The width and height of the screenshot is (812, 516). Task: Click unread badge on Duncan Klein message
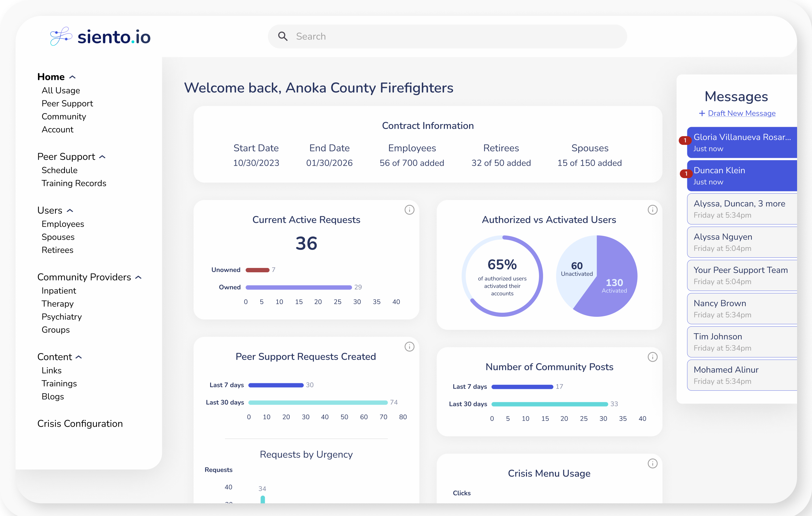click(x=685, y=174)
